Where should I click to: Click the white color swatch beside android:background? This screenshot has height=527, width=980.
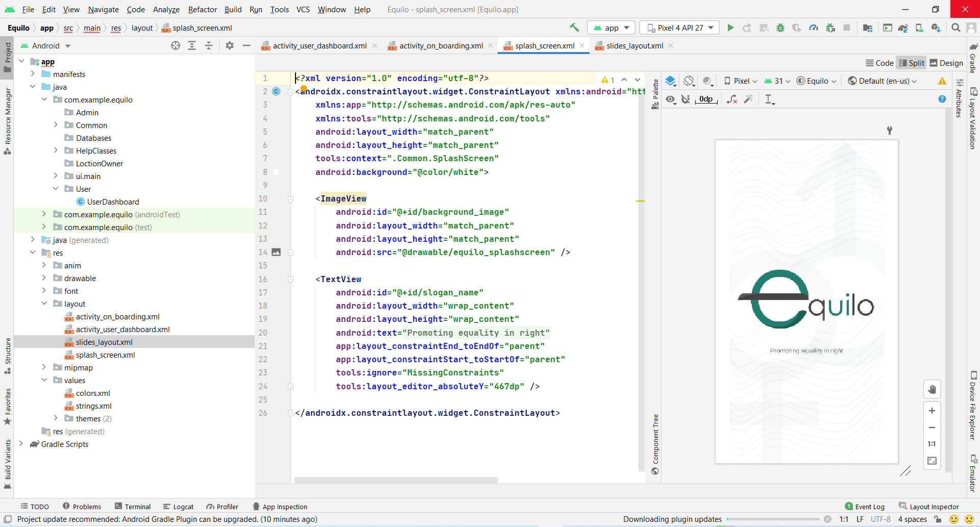click(x=276, y=172)
